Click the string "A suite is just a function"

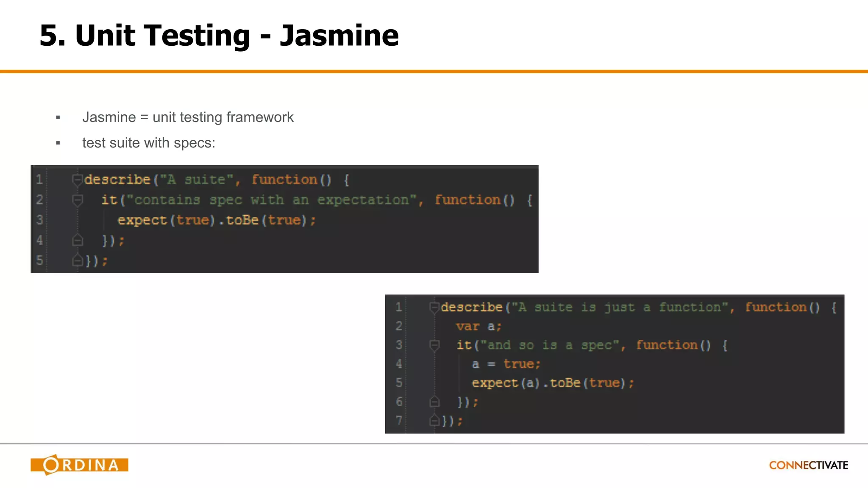[x=620, y=307]
